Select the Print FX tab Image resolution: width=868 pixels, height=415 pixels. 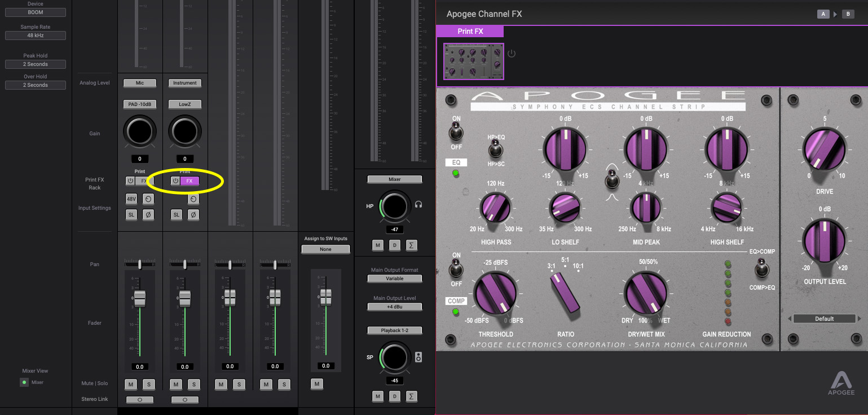(x=470, y=32)
